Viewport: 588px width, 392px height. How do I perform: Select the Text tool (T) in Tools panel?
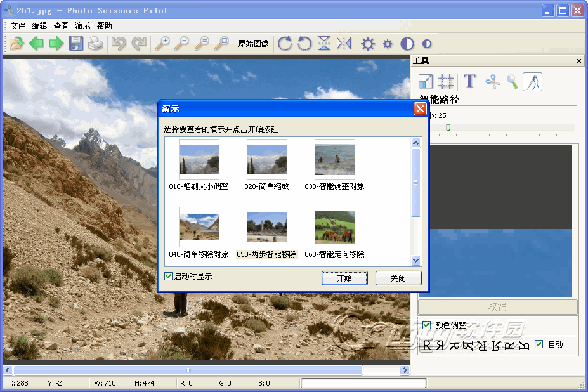pyautogui.click(x=469, y=81)
